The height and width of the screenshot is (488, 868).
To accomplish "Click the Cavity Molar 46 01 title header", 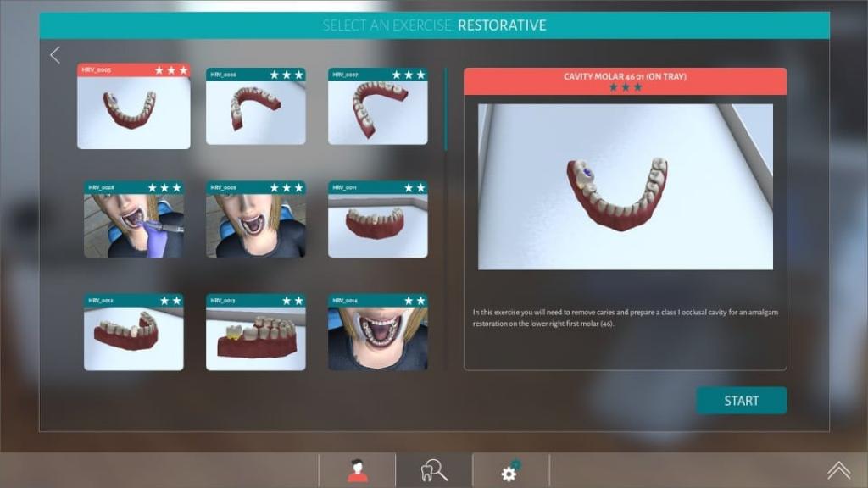I will click(x=625, y=76).
